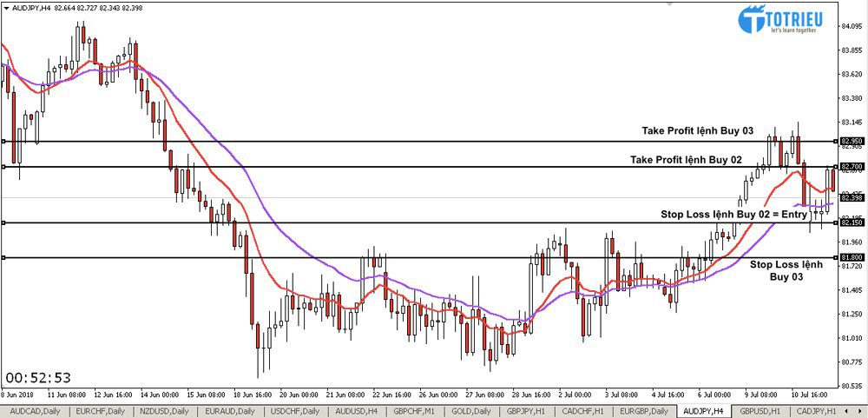Switch to the GBPUSD,H1 tab

click(x=762, y=412)
